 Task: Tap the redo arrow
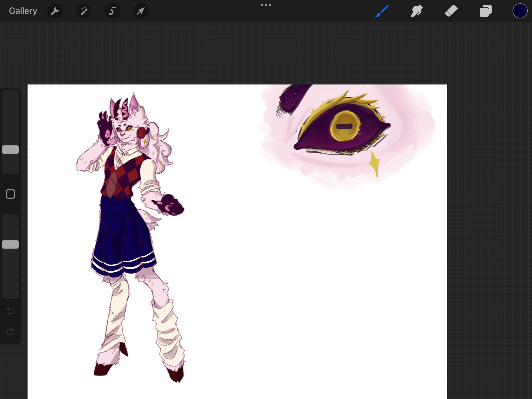[10, 331]
